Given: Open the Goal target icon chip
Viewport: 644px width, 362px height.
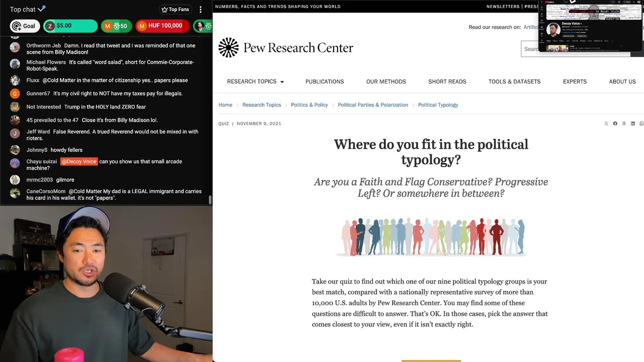Looking at the screenshot, I should point(25,26).
